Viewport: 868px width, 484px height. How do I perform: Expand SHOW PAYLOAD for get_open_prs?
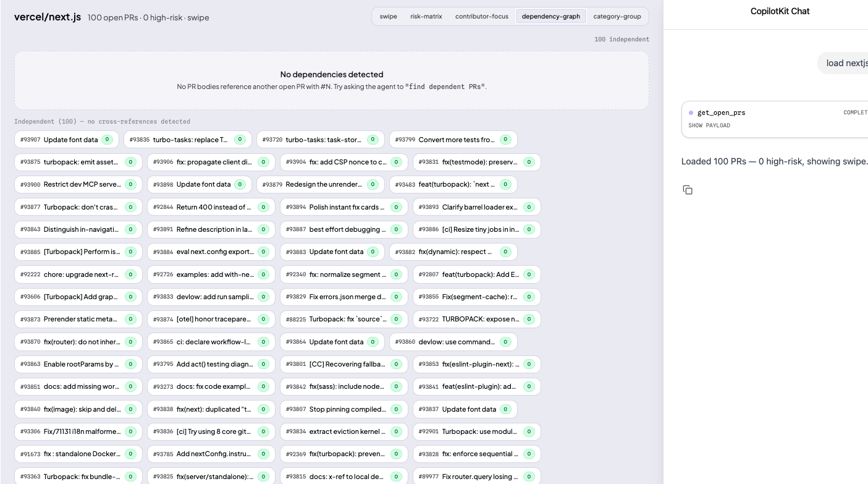tap(709, 125)
